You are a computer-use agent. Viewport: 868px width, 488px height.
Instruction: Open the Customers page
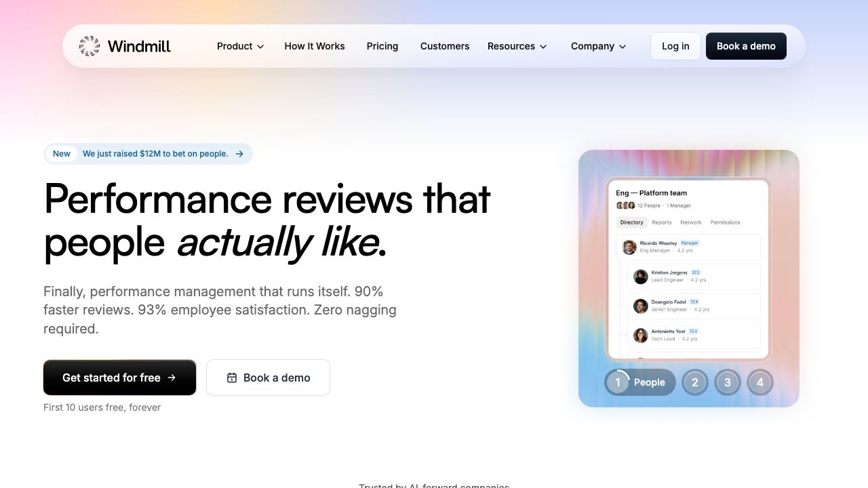pyautogui.click(x=445, y=46)
